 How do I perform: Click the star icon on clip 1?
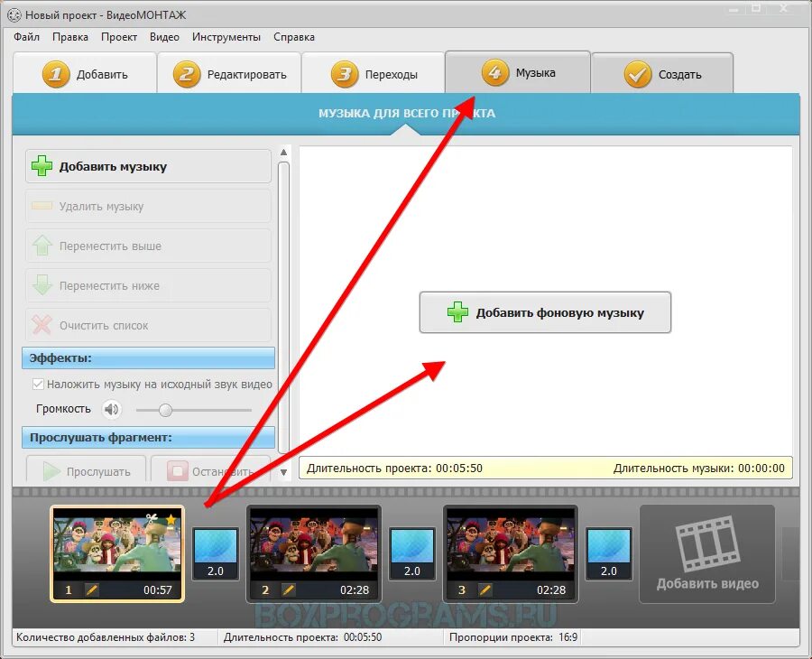171,519
